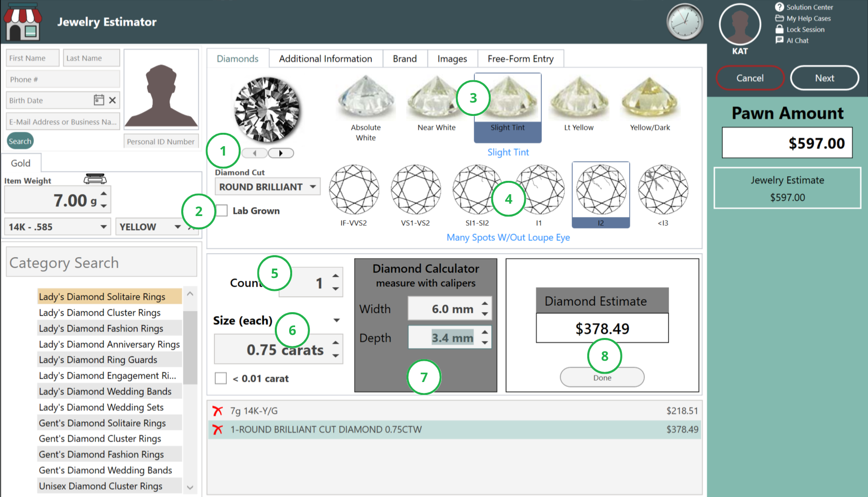Select Lady's Diamond Cluster Rings category

[x=109, y=313]
